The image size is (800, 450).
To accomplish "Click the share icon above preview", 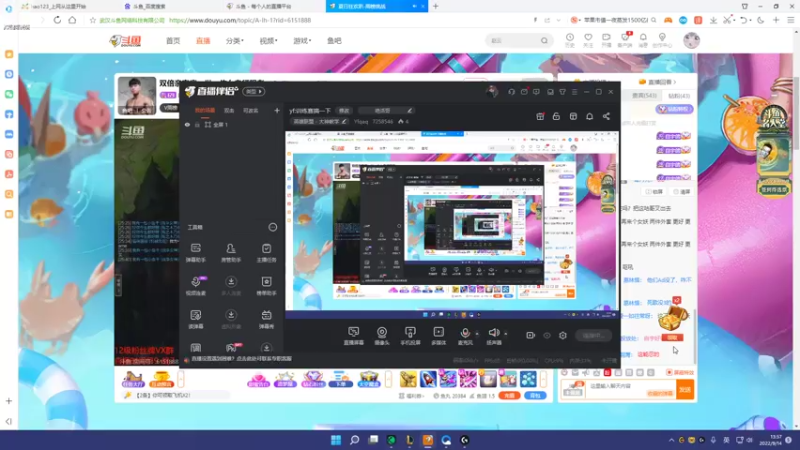I will (606, 116).
